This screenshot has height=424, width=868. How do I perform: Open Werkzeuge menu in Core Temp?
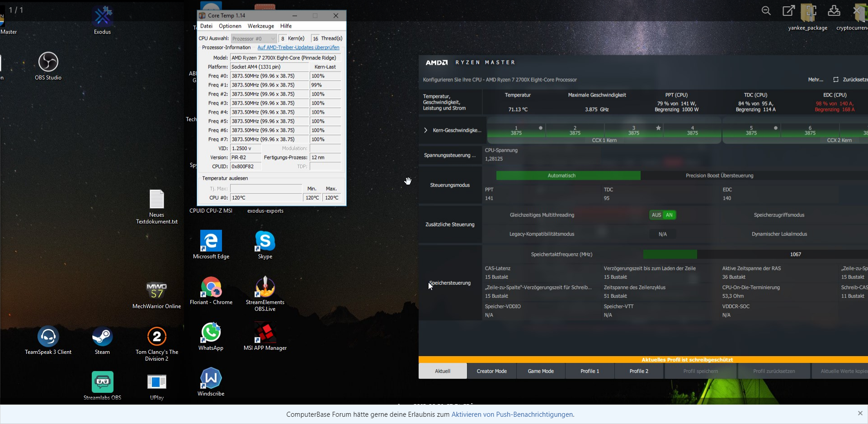pos(261,26)
